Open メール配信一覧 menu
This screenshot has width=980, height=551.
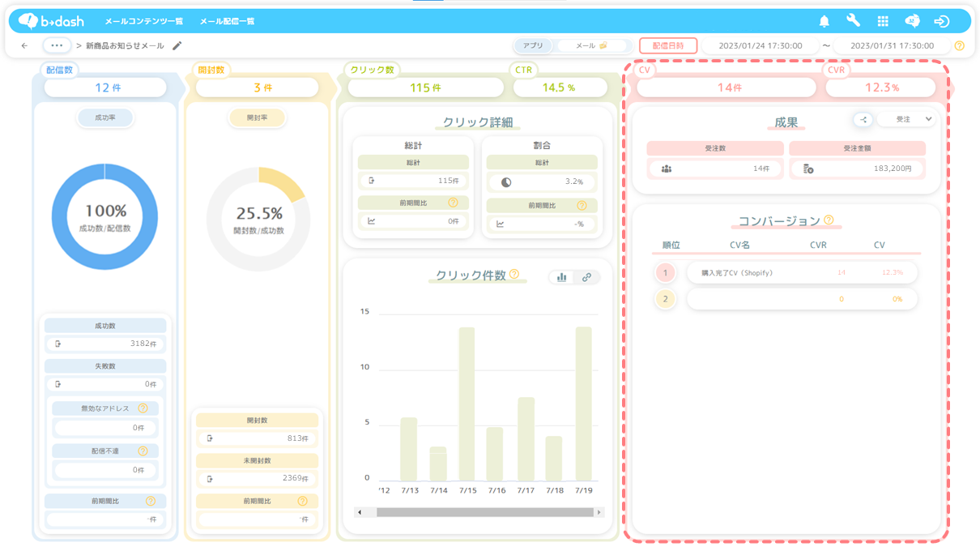pos(227,21)
